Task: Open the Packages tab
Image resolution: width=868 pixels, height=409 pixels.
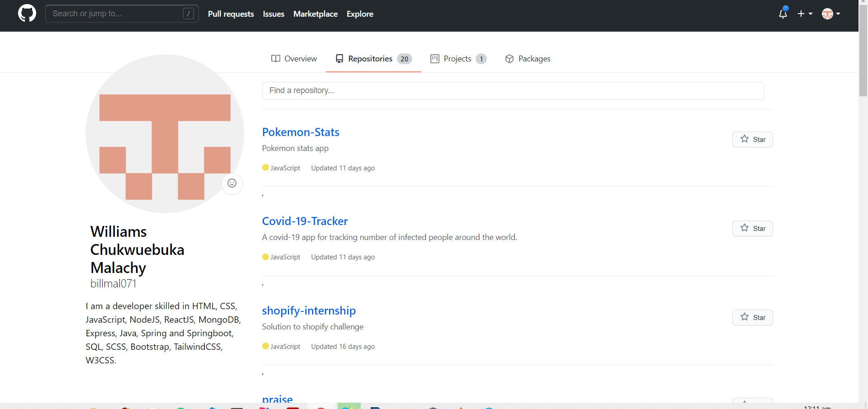Action: click(x=528, y=59)
